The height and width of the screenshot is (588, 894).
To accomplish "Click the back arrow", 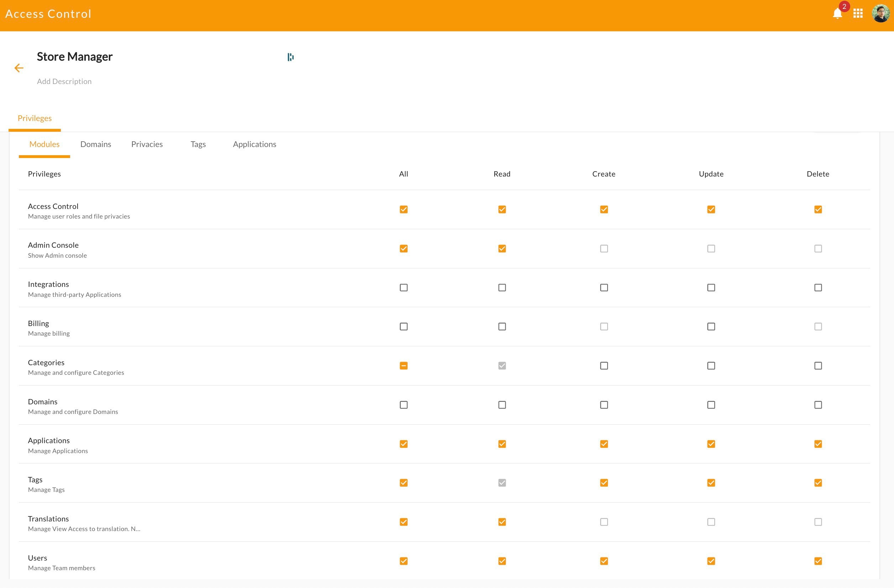I will pos(19,68).
